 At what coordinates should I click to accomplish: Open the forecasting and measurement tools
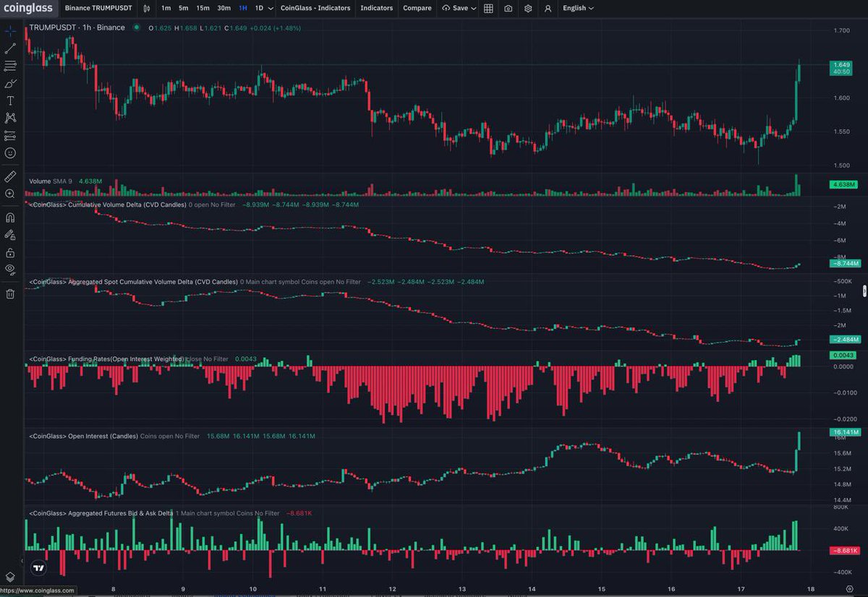tap(10, 136)
